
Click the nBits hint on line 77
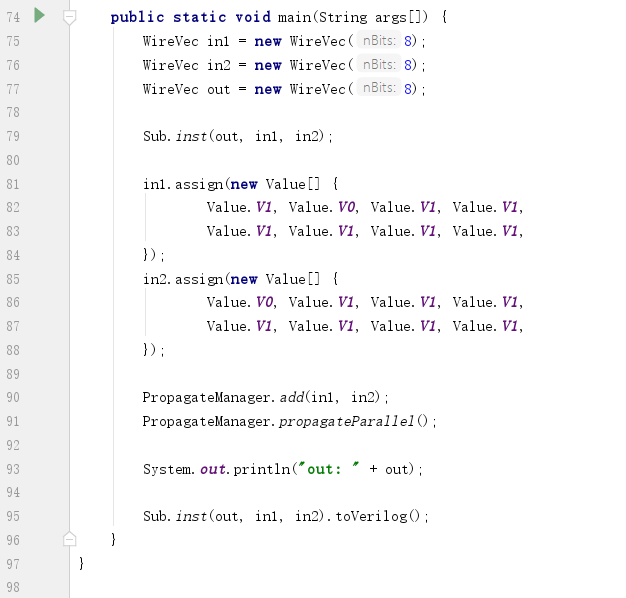click(379, 88)
